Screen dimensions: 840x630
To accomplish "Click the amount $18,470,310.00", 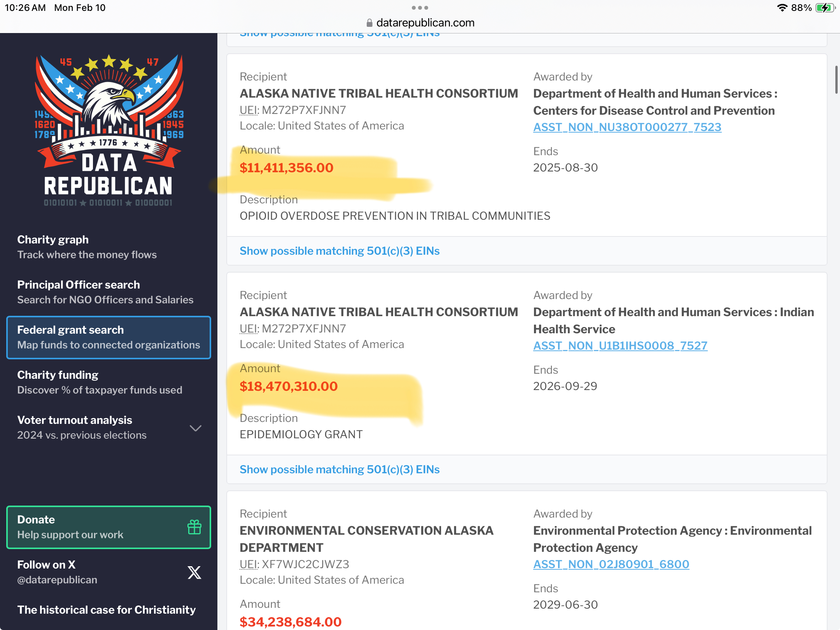I will pos(289,386).
